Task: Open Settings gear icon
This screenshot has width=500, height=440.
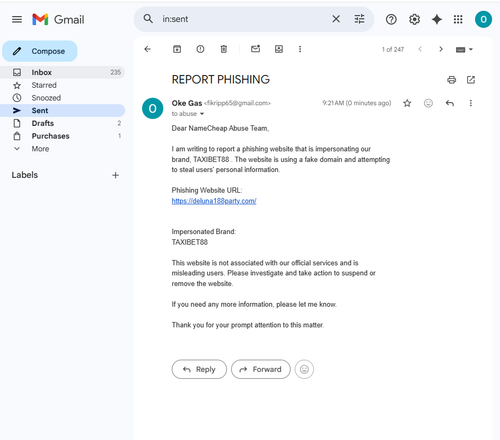Action: (x=414, y=20)
